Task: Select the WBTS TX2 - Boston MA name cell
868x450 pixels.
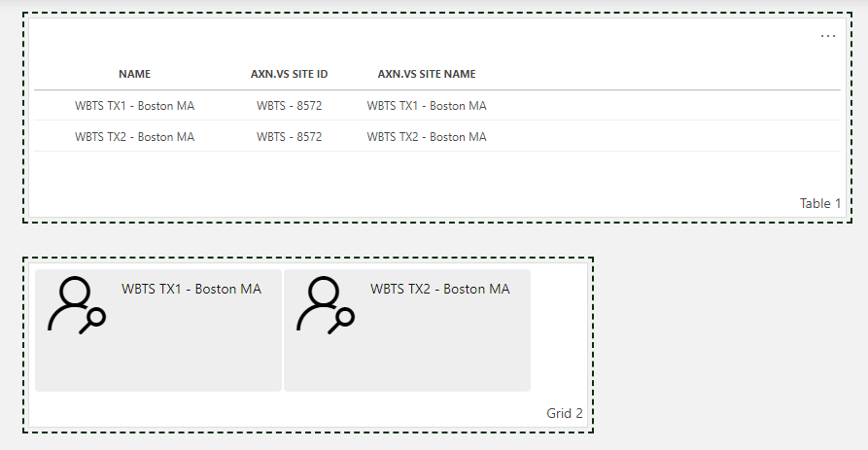Action: click(x=134, y=137)
